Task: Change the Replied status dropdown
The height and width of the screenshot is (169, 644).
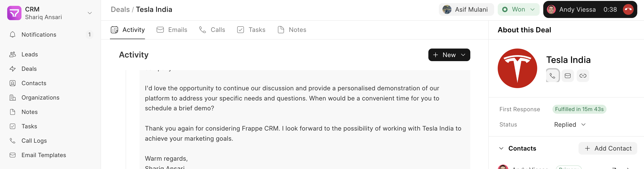Action: (x=570, y=125)
